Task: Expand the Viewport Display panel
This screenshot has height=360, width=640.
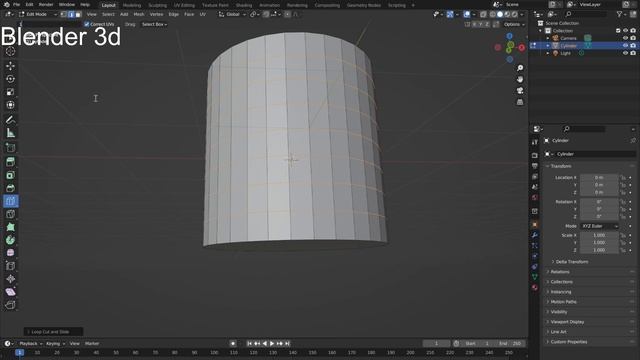Action: click(x=567, y=322)
